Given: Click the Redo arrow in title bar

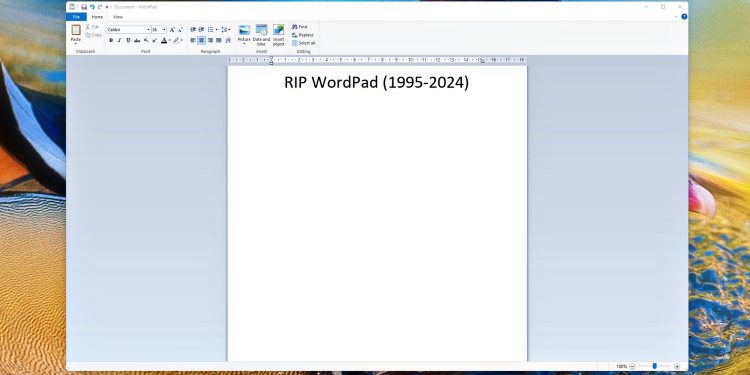Looking at the screenshot, I should pos(100,7).
